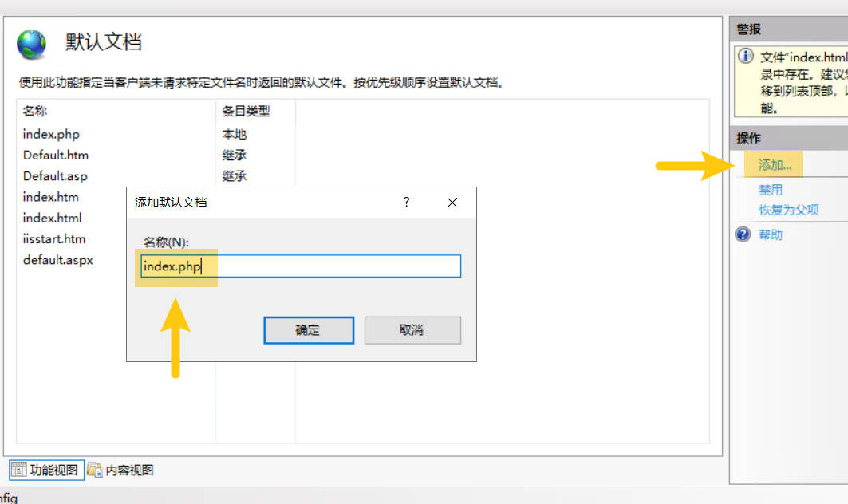Image resolution: width=848 pixels, height=504 pixels.
Task: Sort by the 名称 column header
Action: (36, 112)
